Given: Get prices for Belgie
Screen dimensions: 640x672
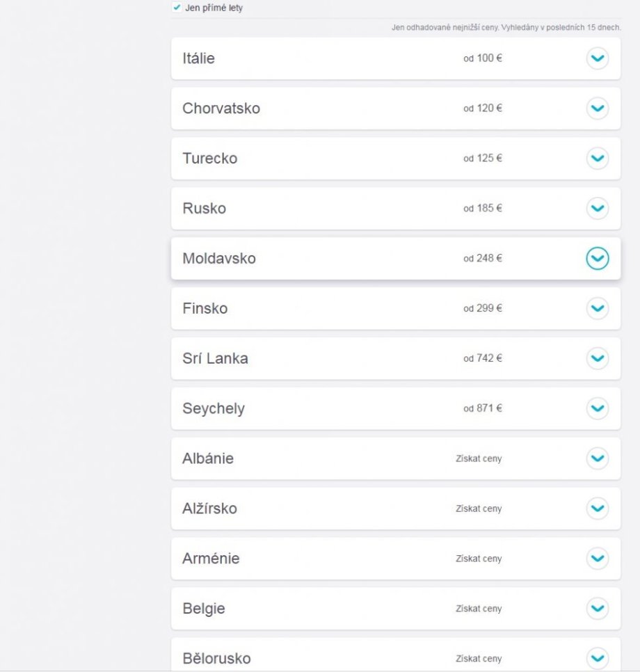Looking at the screenshot, I should 479,609.
